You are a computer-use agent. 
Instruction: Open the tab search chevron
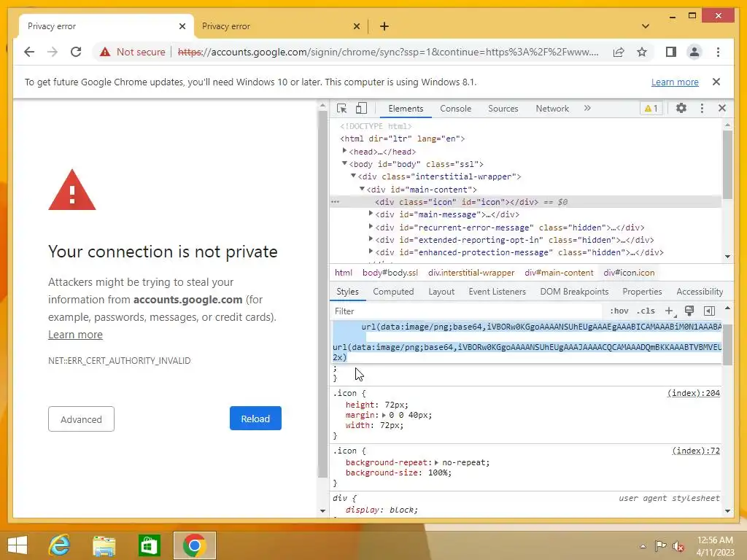[x=646, y=26]
